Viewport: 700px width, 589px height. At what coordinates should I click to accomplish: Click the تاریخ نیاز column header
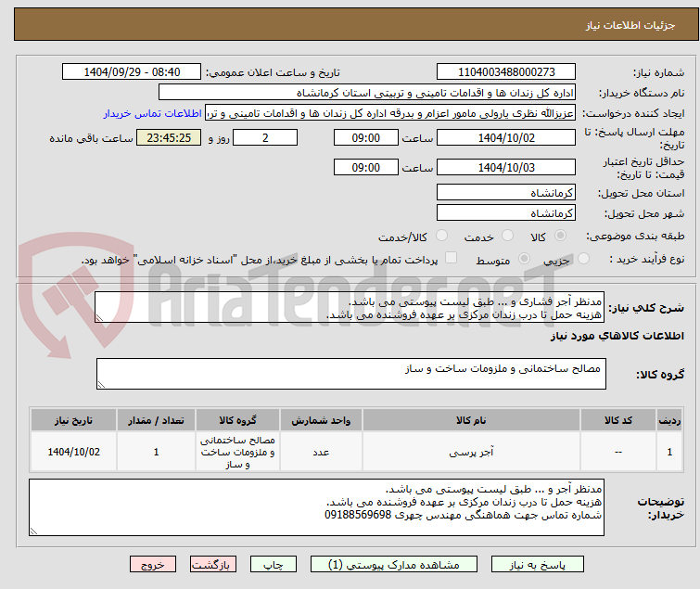(x=73, y=420)
